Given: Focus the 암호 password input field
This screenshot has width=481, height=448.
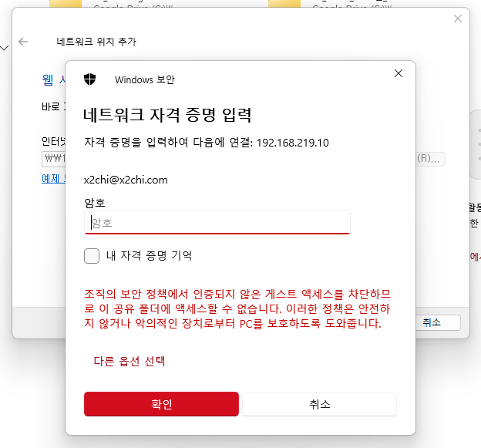Looking at the screenshot, I should click(217, 222).
